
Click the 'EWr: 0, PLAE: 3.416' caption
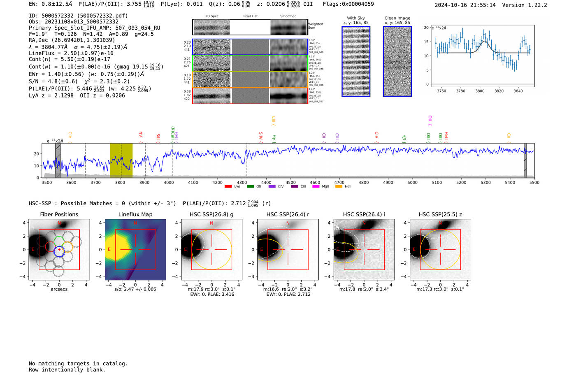click(x=212, y=295)
